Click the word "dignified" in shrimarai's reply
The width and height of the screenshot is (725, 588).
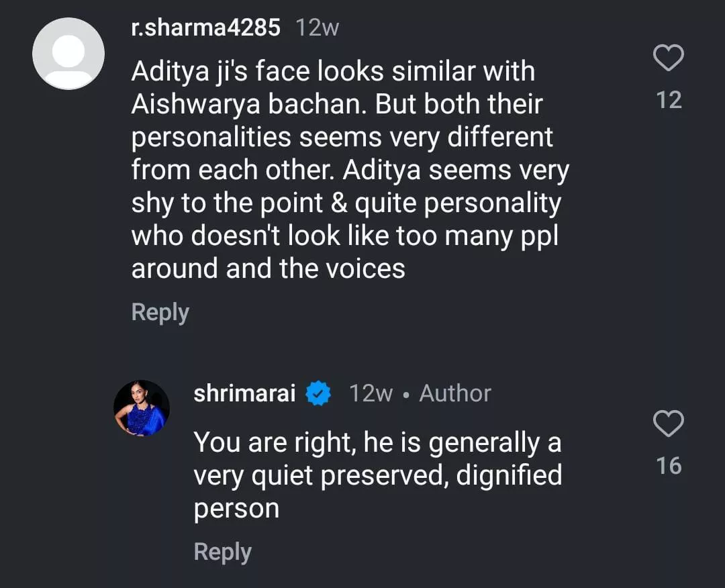click(x=509, y=476)
